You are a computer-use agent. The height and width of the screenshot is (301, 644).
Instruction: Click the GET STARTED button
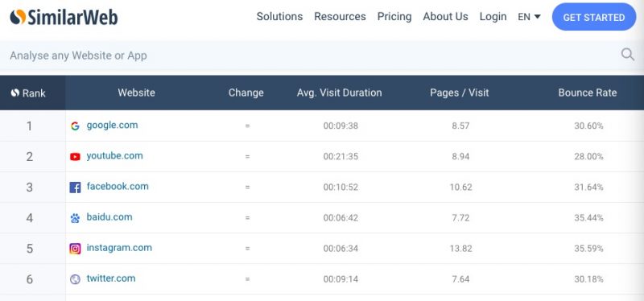coord(594,17)
